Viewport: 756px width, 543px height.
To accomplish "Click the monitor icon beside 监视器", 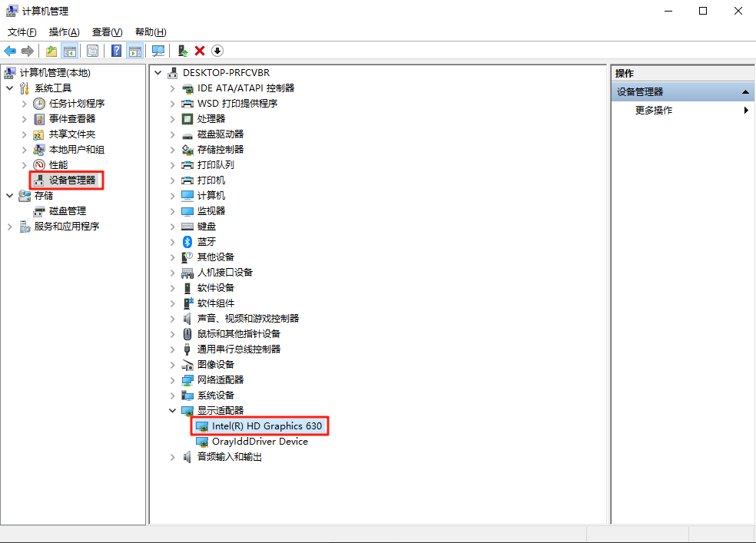I will click(x=187, y=211).
